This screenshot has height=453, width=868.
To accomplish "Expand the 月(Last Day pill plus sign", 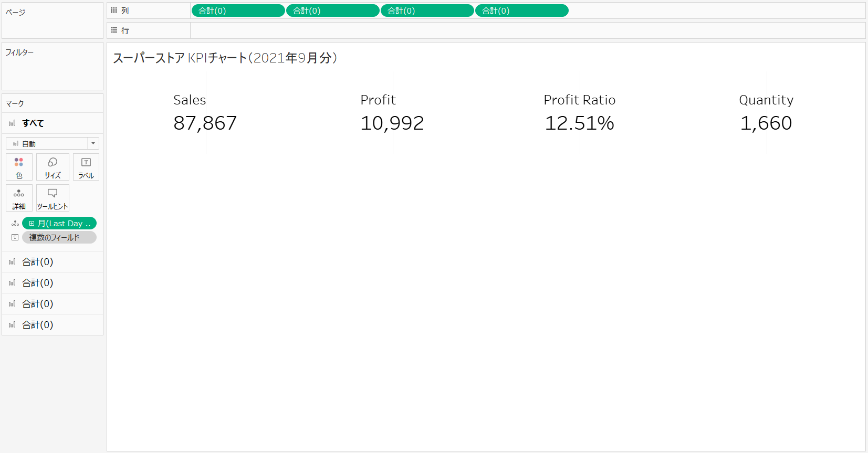I will (x=32, y=224).
